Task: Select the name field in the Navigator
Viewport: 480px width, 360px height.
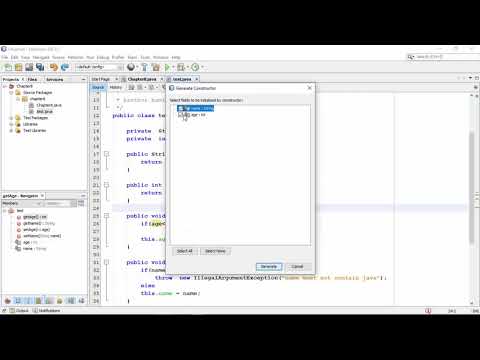Action: coord(35,249)
